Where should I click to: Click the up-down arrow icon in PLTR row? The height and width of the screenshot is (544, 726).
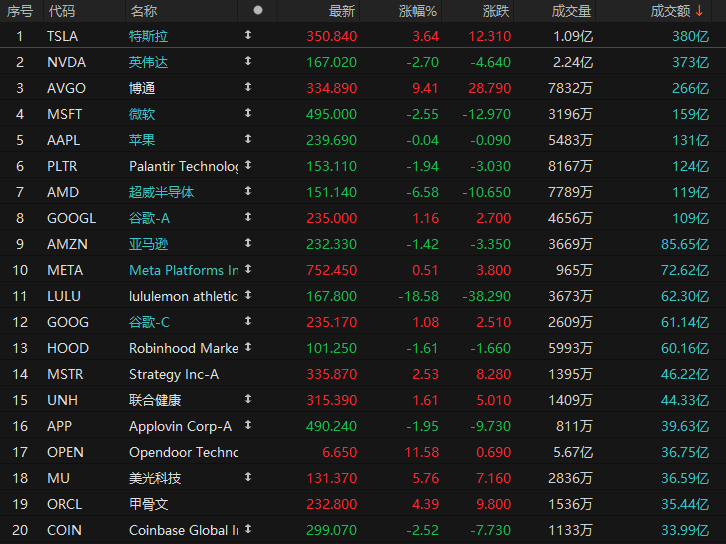(x=248, y=164)
